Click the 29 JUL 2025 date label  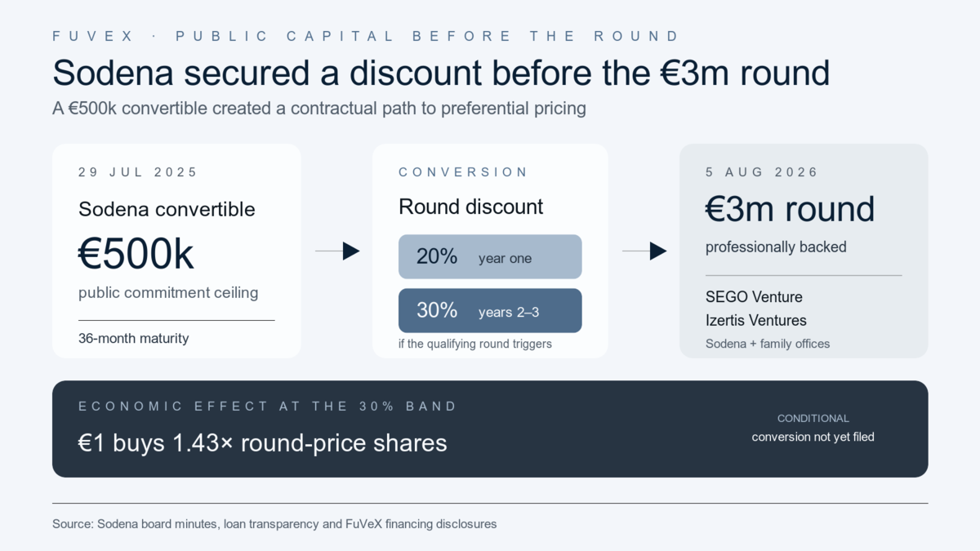coord(138,172)
